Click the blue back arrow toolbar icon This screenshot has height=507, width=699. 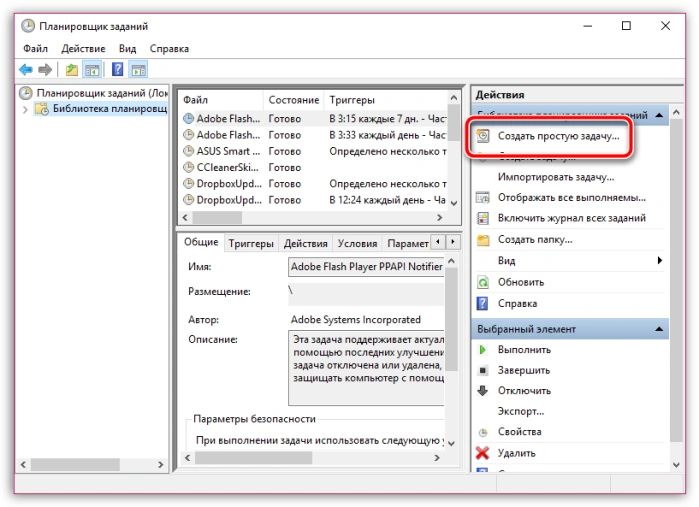coord(26,70)
